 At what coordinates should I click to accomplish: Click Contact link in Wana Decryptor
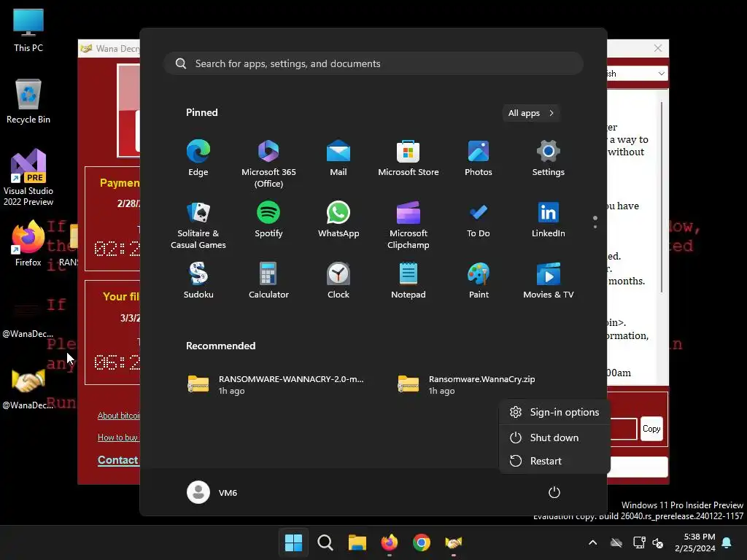[x=118, y=460]
